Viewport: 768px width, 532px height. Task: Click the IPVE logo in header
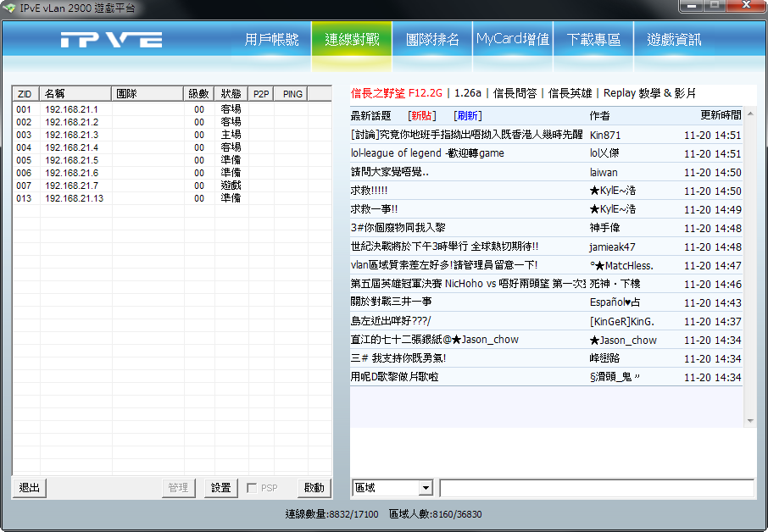tap(111, 40)
